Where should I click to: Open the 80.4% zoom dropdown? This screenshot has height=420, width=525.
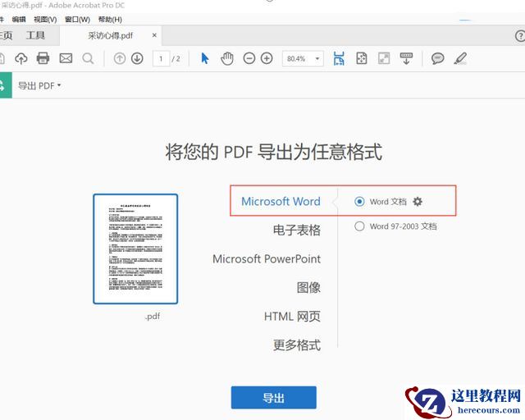coord(303,58)
